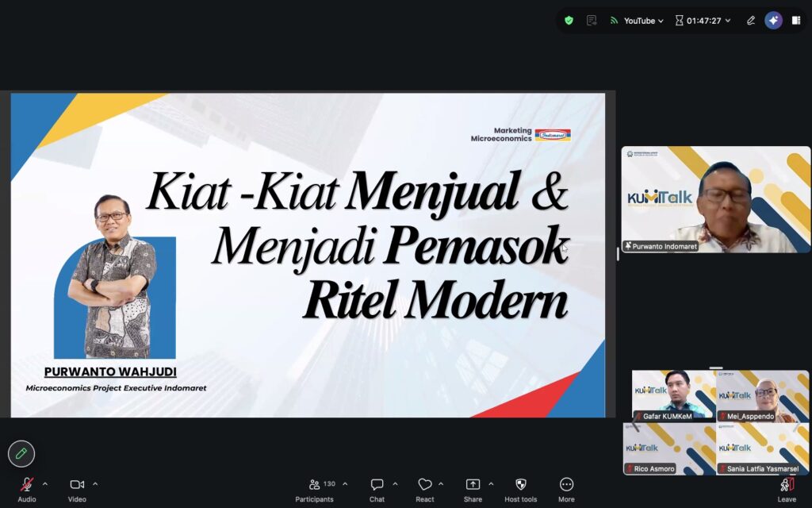
Task: Change the view layout icon
Action: click(x=796, y=21)
